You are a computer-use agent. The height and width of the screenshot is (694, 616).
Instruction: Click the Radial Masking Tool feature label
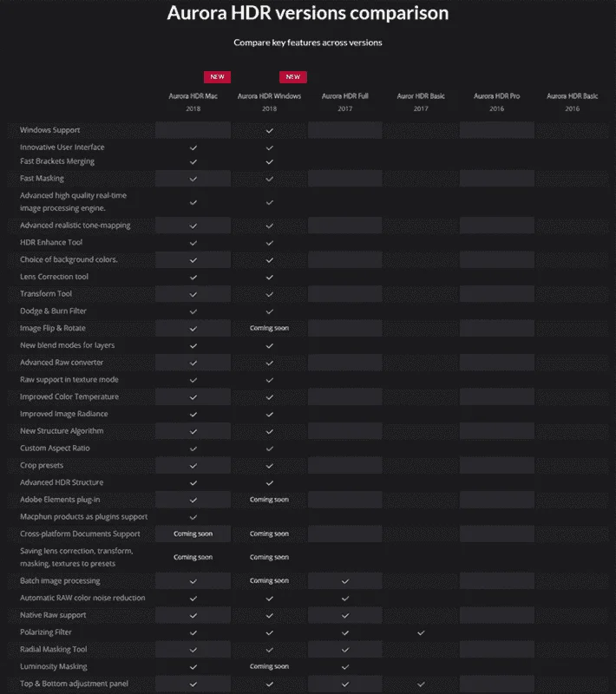click(x=53, y=649)
